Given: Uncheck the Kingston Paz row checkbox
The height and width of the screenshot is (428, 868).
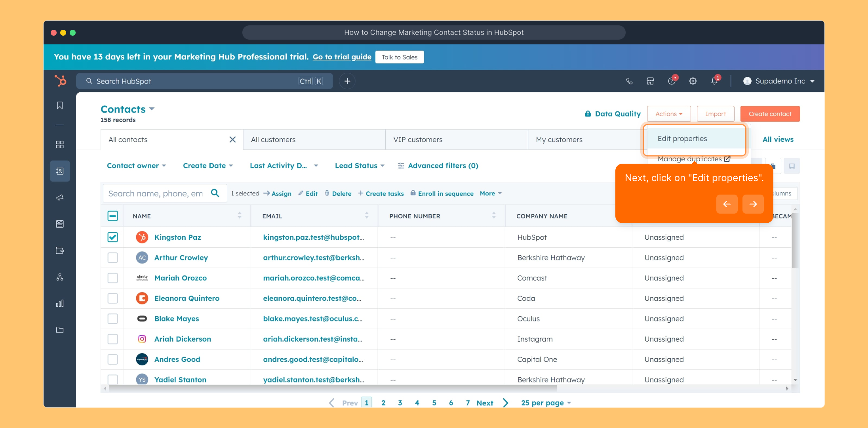Looking at the screenshot, I should pyautogui.click(x=113, y=237).
